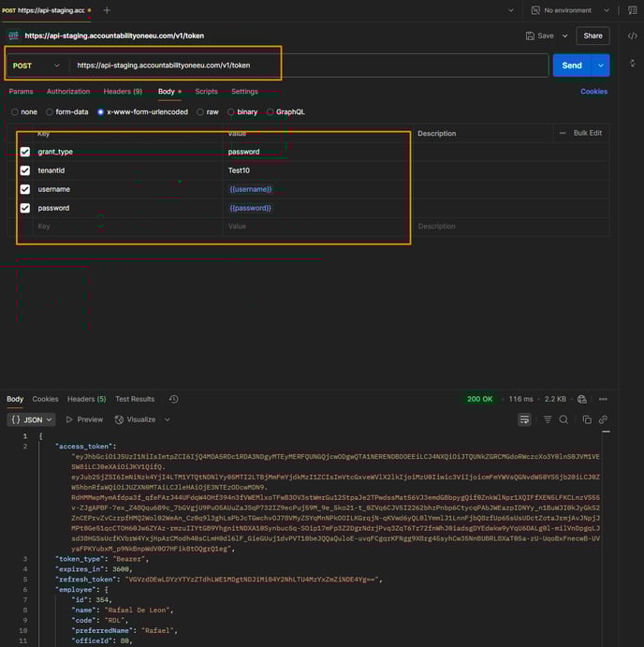Select the raw body type
Image resolution: width=644 pixels, height=647 pixels.
pyautogui.click(x=200, y=111)
